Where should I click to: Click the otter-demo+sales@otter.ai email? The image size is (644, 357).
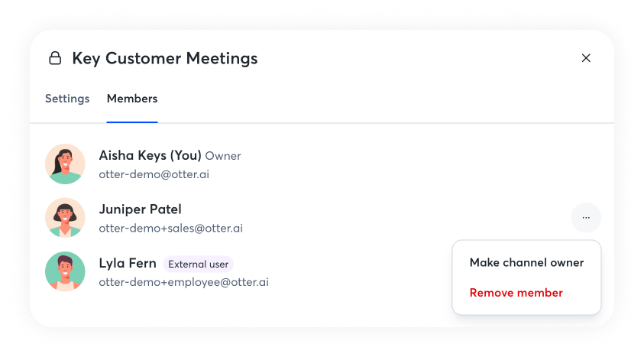click(x=170, y=228)
